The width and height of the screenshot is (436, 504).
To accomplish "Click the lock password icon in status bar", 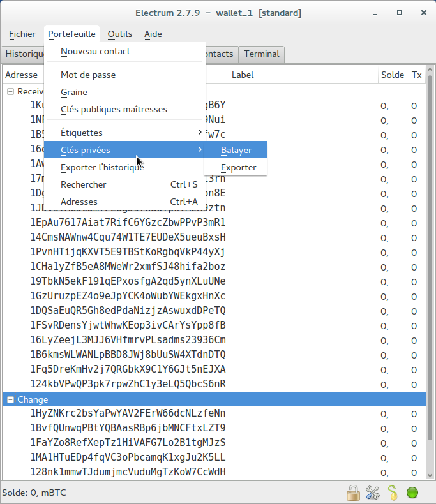I will tap(353, 493).
